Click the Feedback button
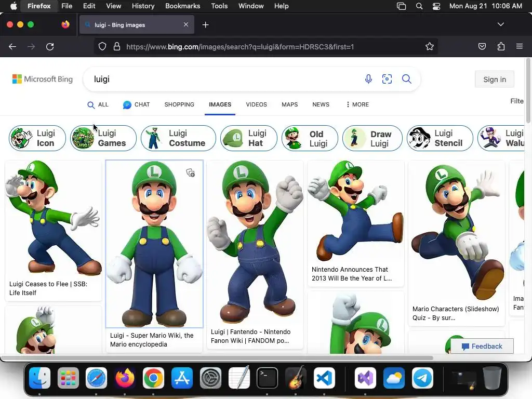Image resolution: width=532 pixels, height=399 pixels. (x=482, y=346)
